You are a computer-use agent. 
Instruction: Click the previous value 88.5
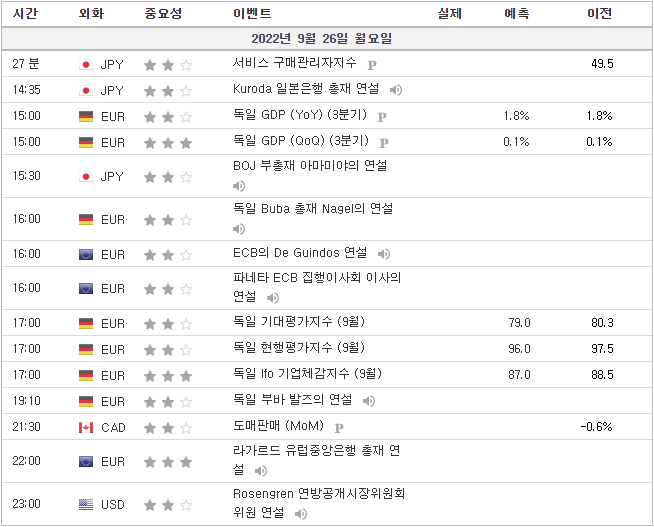pyautogui.click(x=602, y=375)
